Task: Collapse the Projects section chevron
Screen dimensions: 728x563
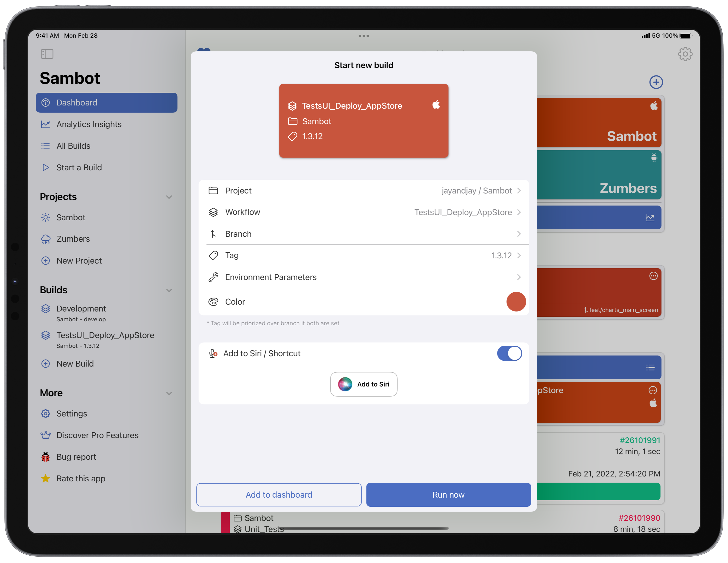Action: pyautogui.click(x=169, y=197)
